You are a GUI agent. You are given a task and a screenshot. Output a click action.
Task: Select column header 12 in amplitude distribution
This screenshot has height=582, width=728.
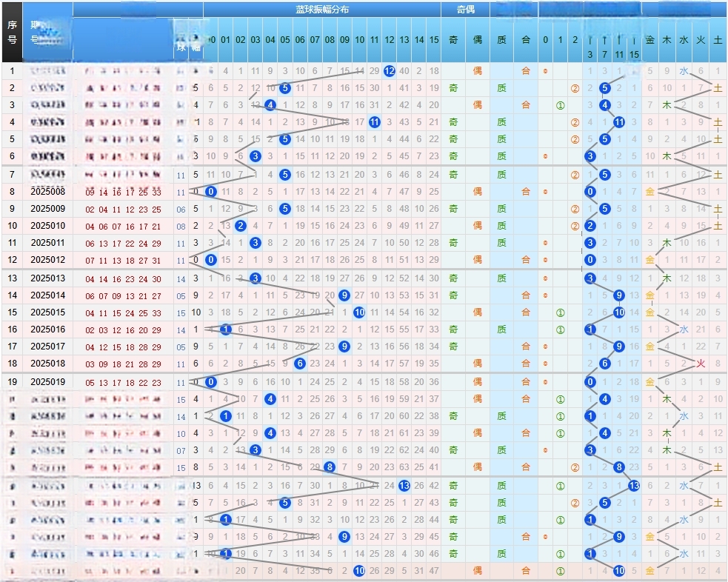(389, 40)
